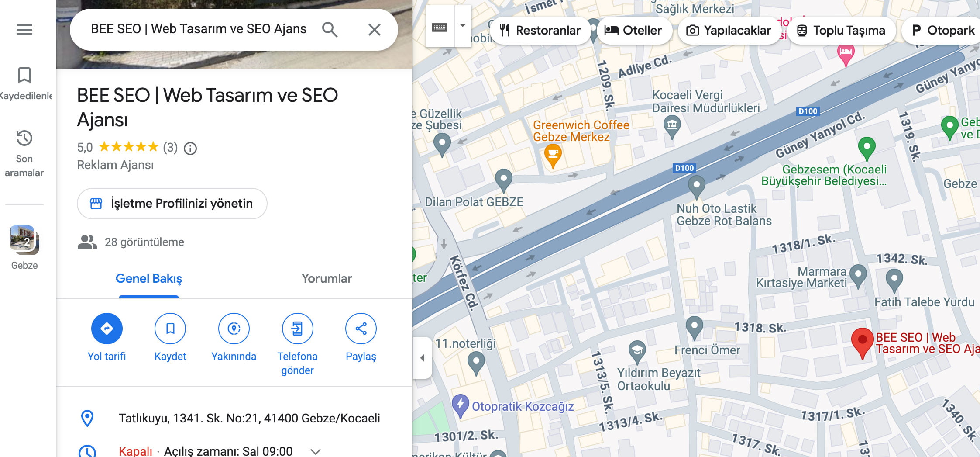Collapse the side panel arrow
The image size is (980, 457).
coord(422,358)
